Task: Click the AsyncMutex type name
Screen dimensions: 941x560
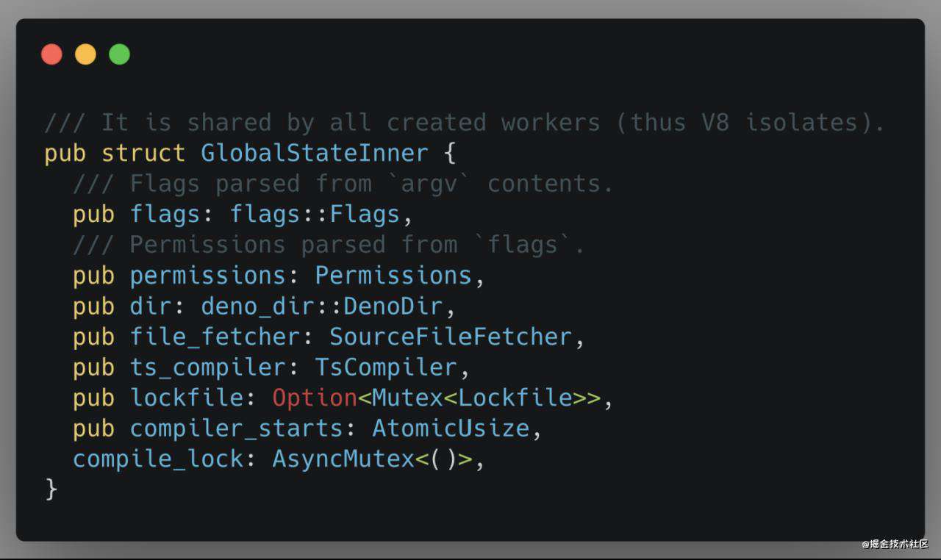Action: [343, 459]
